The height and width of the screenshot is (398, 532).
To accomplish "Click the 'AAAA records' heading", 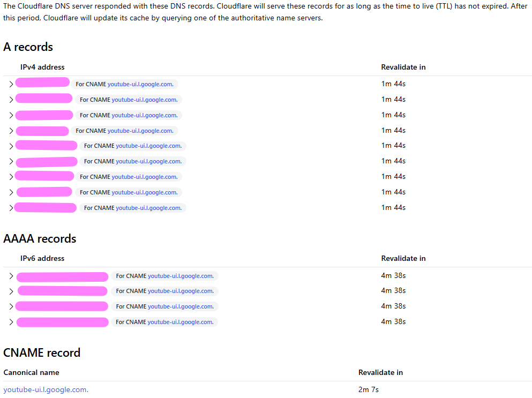I will coord(40,239).
